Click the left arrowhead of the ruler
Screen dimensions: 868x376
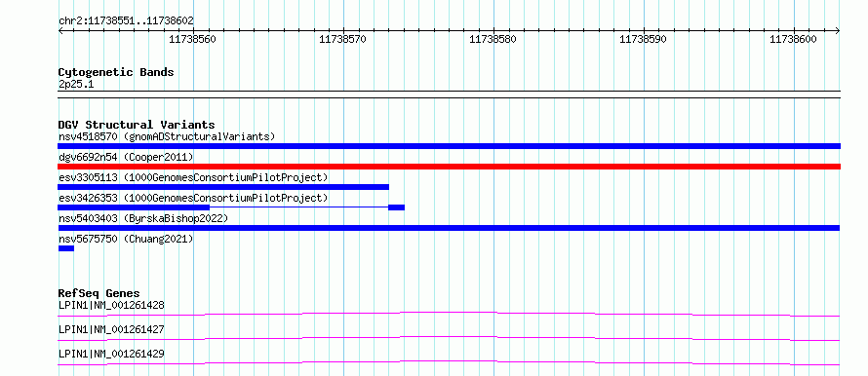pyautogui.click(x=60, y=31)
